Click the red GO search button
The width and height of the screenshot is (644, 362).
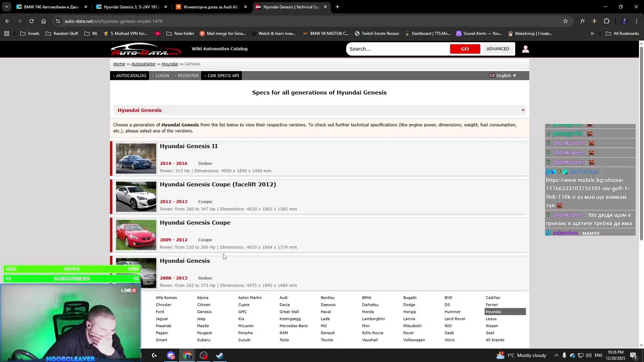coord(465,49)
